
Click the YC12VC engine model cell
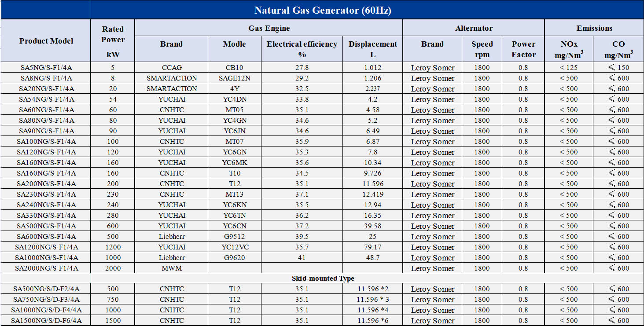pyautogui.click(x=235, y=247)
